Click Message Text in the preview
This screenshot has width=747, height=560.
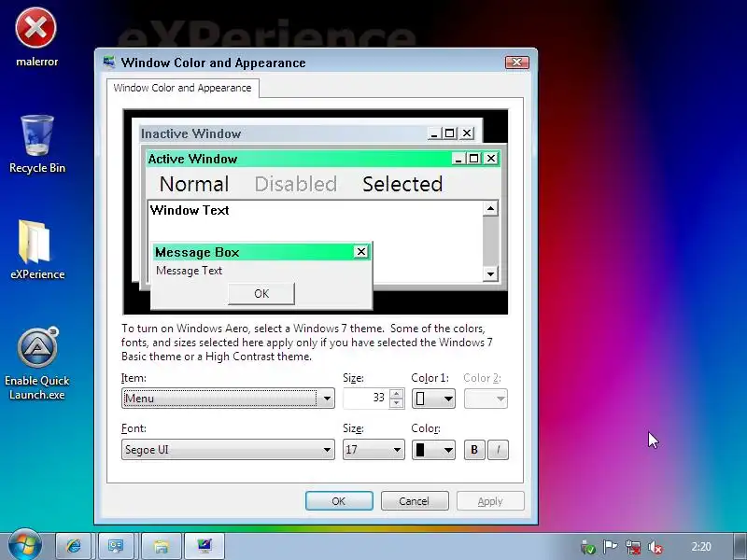click(x=190, y=271)
